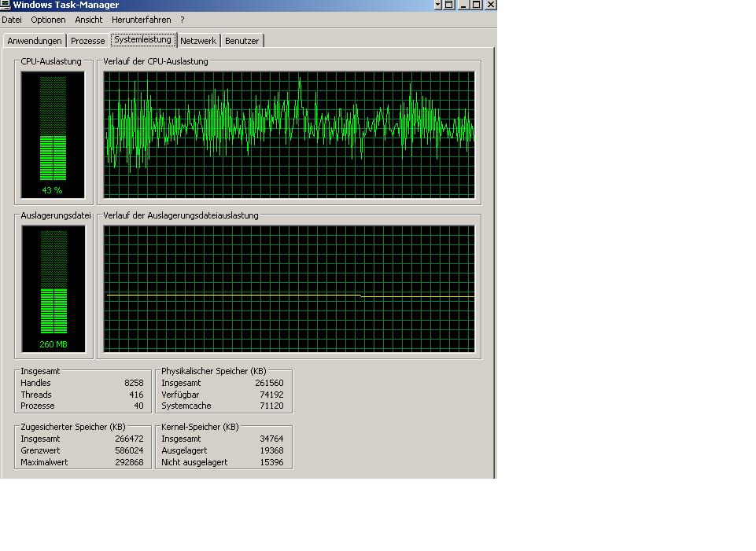
Task: Click the extra window icon beside dropdown arrow
Action: point(449,5)
